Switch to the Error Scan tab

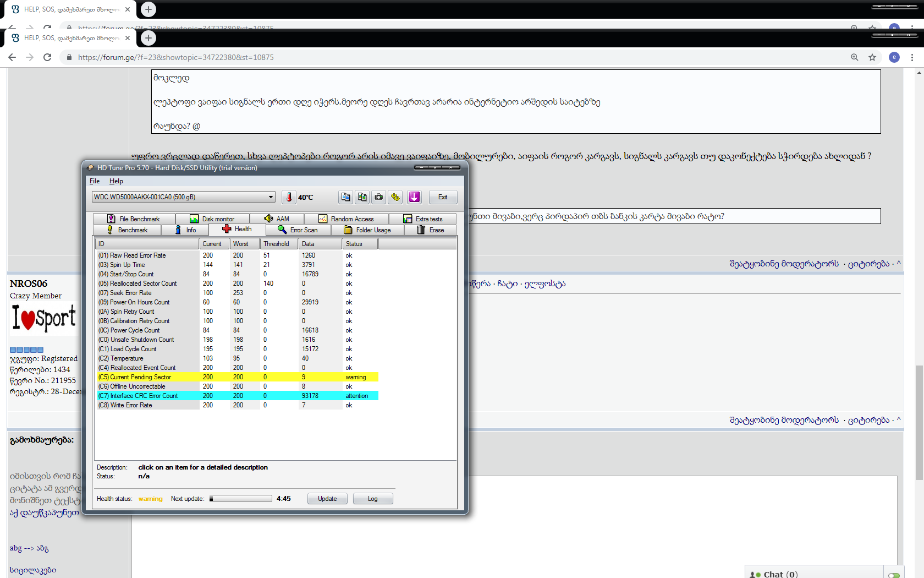[x=298, y=230]
